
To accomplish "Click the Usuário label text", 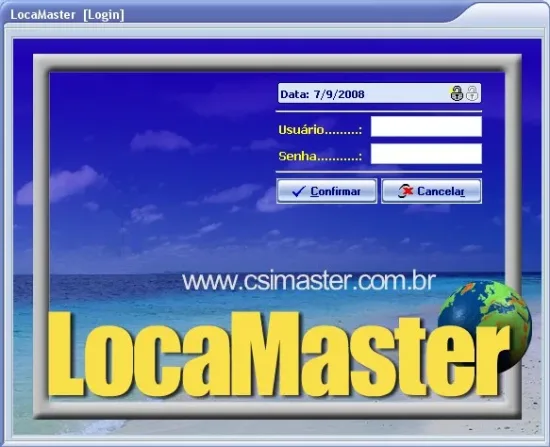I will point(320,130).
